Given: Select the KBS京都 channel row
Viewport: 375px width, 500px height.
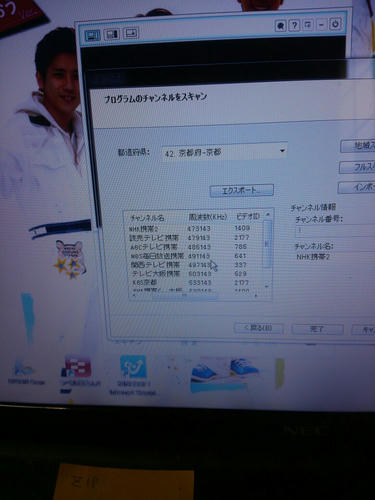Looking at the screenshot, I should (196, 283).
